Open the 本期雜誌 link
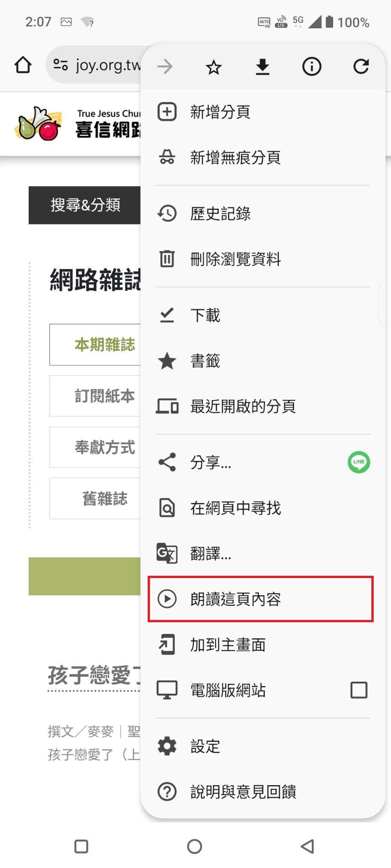The width and height of the screenshot is (391, 868). click(104, 345)
